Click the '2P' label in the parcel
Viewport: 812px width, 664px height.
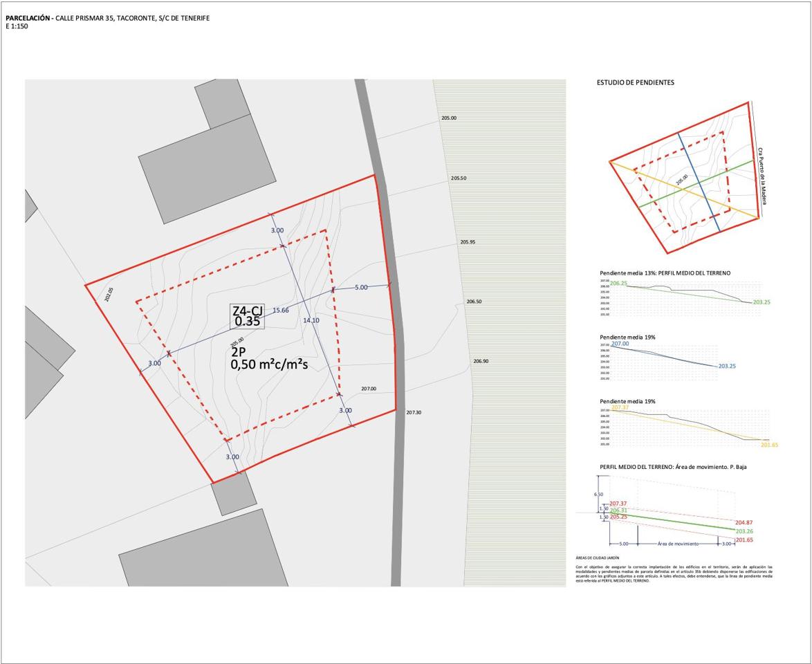(x=239, y=352)
